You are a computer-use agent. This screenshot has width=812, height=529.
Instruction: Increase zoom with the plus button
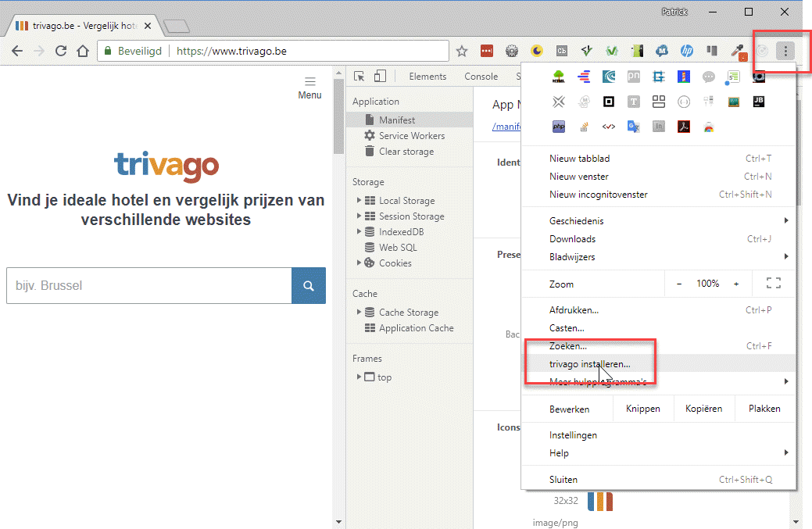(x=736, y=284)
